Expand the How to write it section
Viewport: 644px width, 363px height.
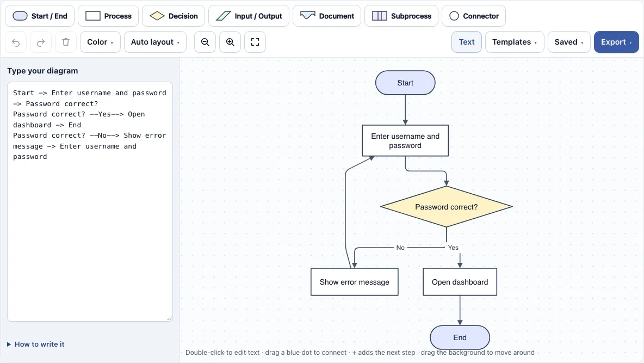click(x=36, y=344)
